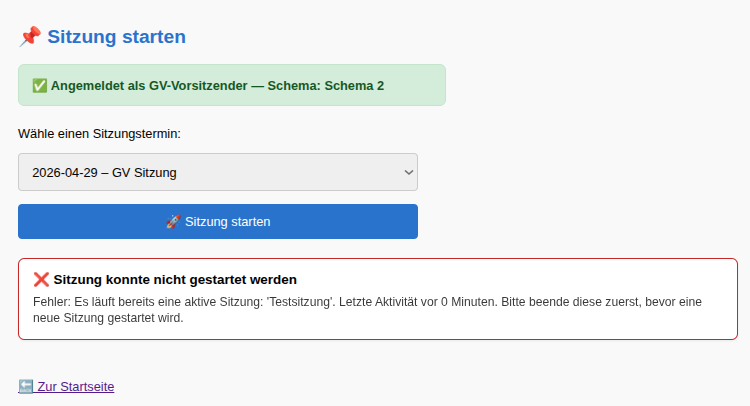Select the '2026-04-29 – GV Sitzung' option text
Viewport: 750px width, 406px height.
point(104,172)
